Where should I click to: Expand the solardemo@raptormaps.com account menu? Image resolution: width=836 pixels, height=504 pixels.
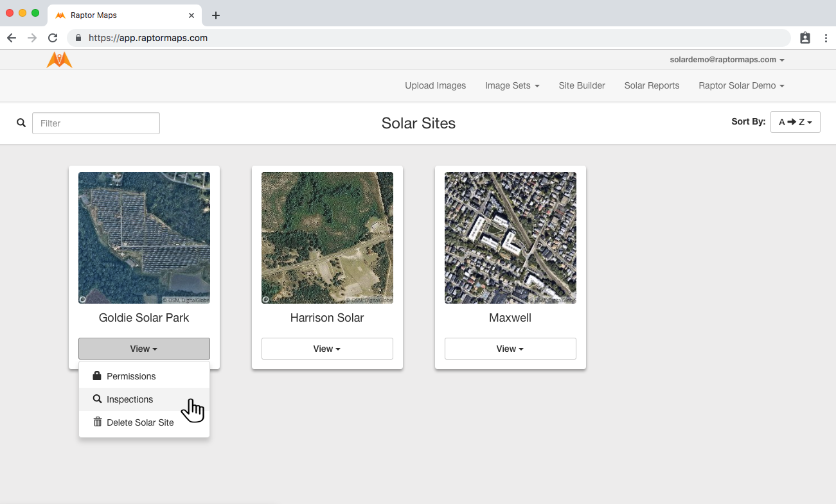[727, 60]
